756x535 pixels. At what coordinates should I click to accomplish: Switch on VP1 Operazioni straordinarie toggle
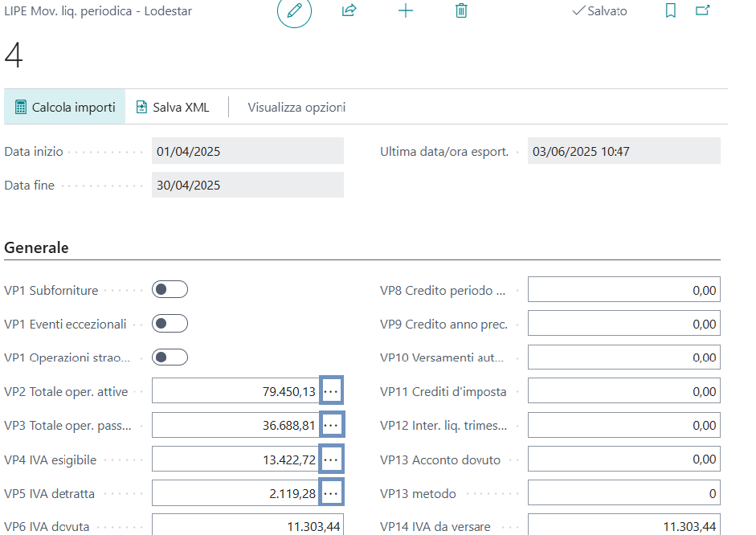coord(170,357)
